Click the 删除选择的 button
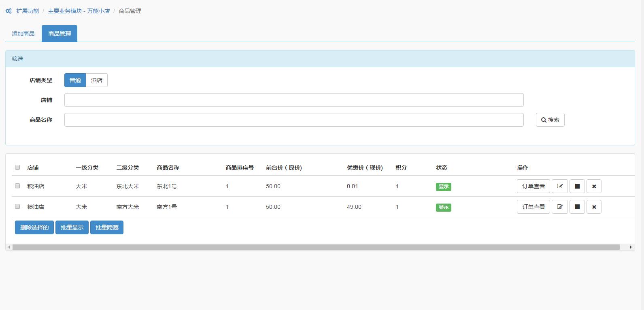This screenshot has height=310, width=644. pos(34,227)
